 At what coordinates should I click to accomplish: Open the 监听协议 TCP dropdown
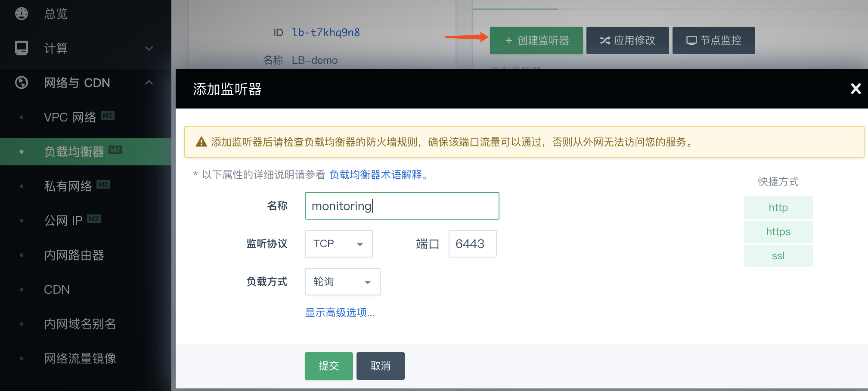(339, 244)
